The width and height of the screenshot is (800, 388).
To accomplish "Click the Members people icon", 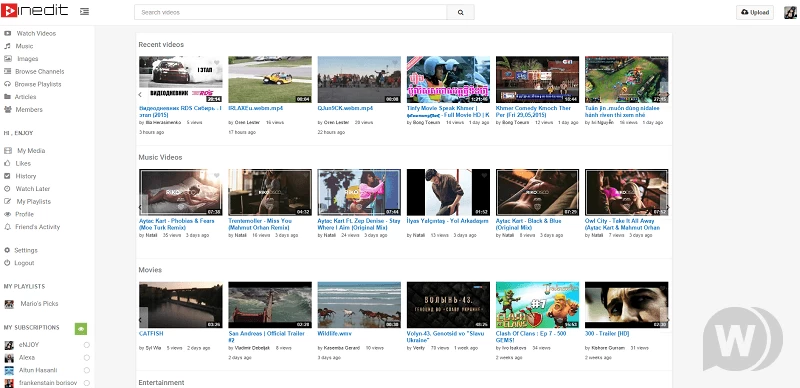I will [8, 110].
